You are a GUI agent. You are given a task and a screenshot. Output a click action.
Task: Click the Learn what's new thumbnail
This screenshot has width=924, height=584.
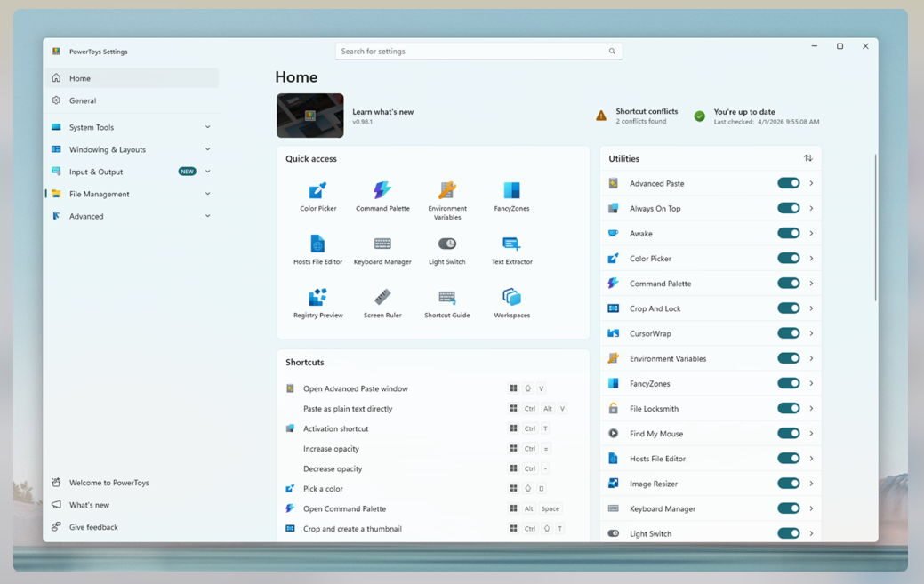point(310,116)
